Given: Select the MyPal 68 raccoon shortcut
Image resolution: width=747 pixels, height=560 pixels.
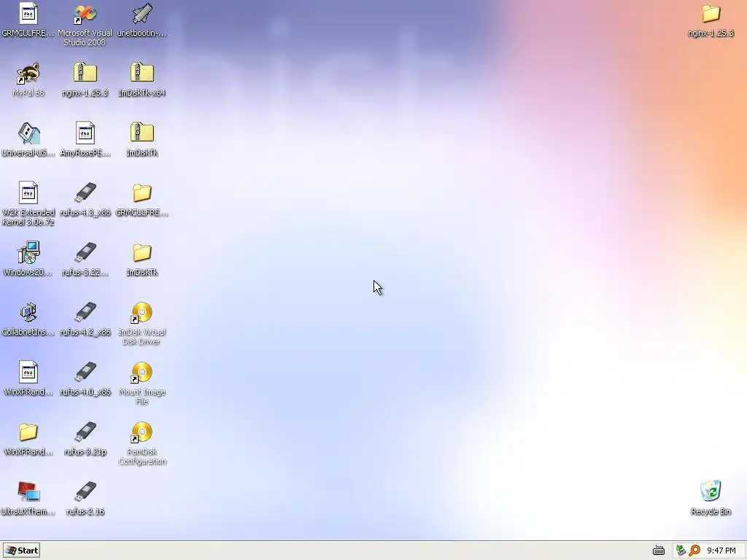Looking at the screenshot, I should [x=28, y=74].
